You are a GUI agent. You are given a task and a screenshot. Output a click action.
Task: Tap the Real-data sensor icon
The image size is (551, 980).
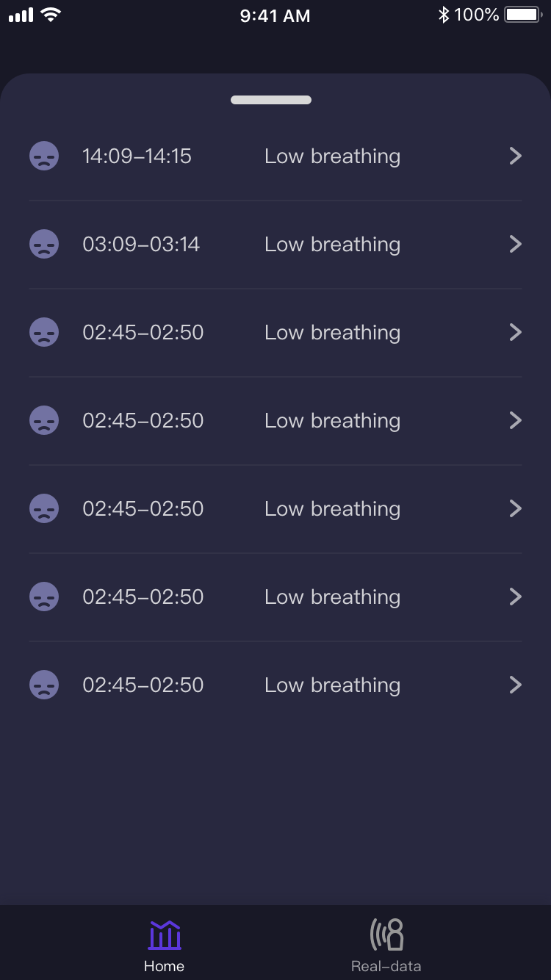[x=386, y=935]
